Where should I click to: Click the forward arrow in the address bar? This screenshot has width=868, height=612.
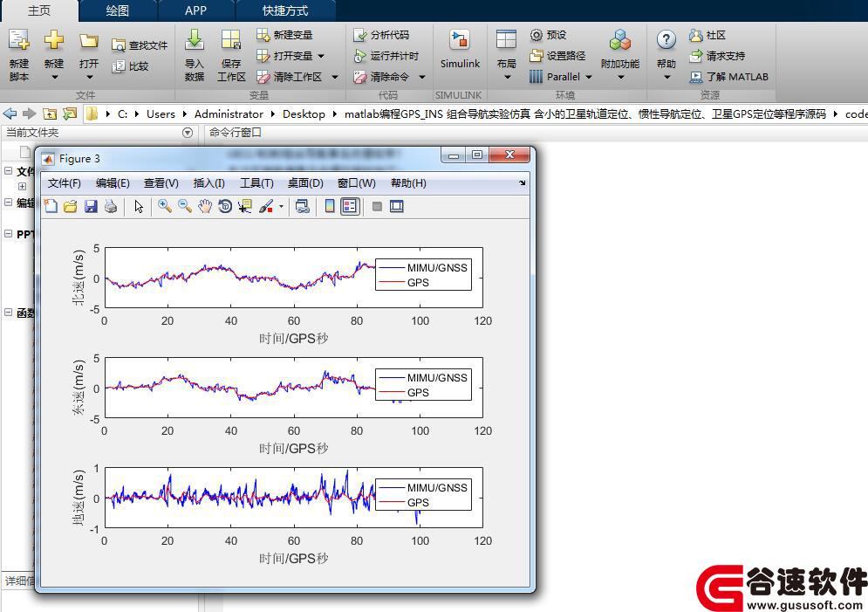[x=30, y=113]
